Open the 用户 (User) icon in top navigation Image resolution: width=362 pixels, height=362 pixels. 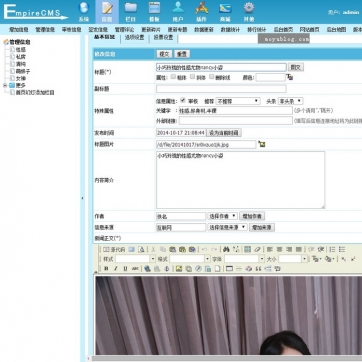[178, 11]
